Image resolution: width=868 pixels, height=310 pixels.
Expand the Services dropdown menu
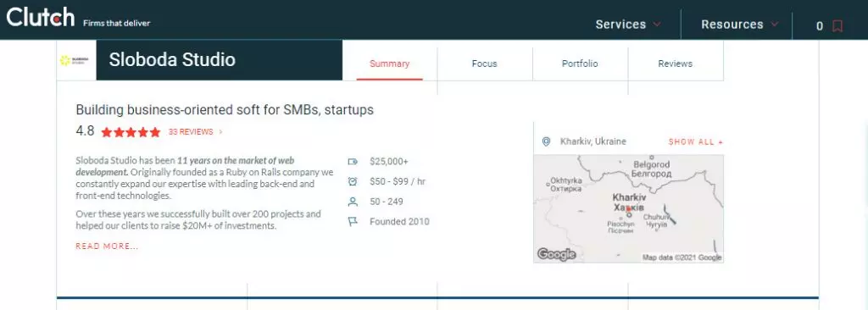point(628,25)
